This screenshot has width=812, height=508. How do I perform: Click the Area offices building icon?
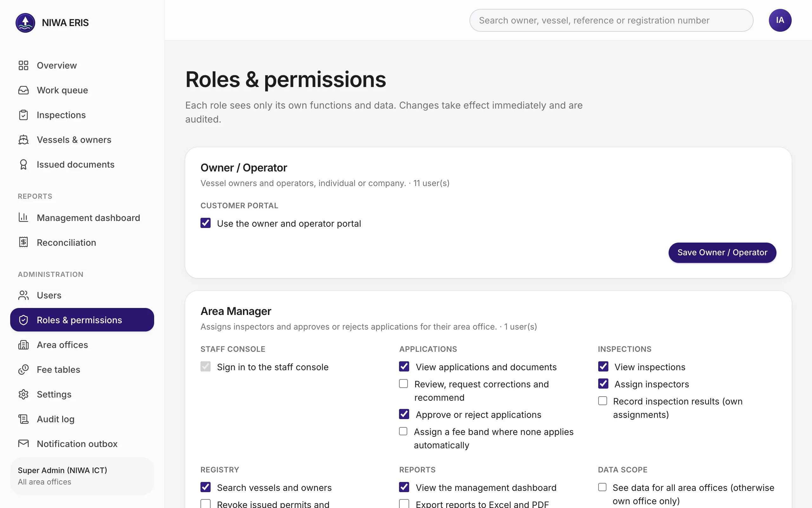tap(23, 345)
